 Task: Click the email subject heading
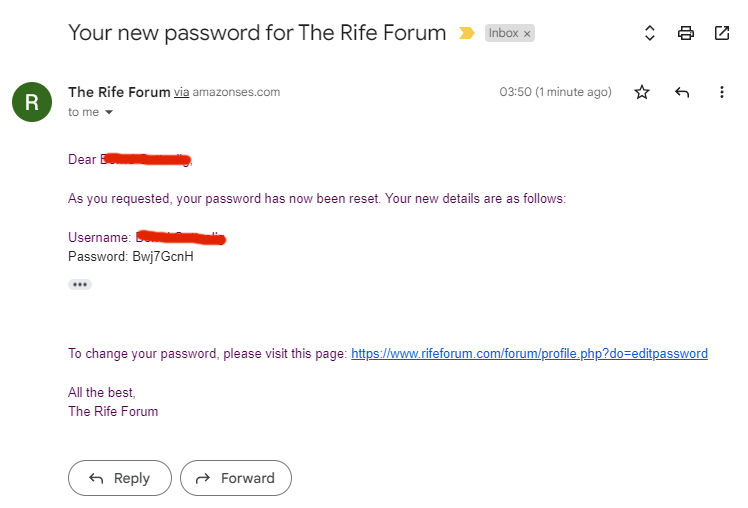coord(257,32)
